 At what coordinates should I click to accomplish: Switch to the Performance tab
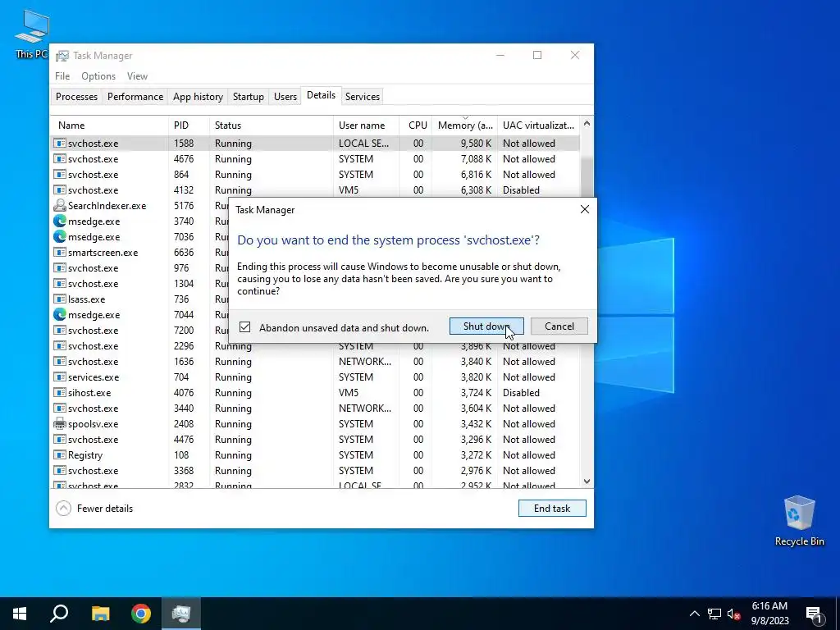pyautogui.click(x=135, y=97)
